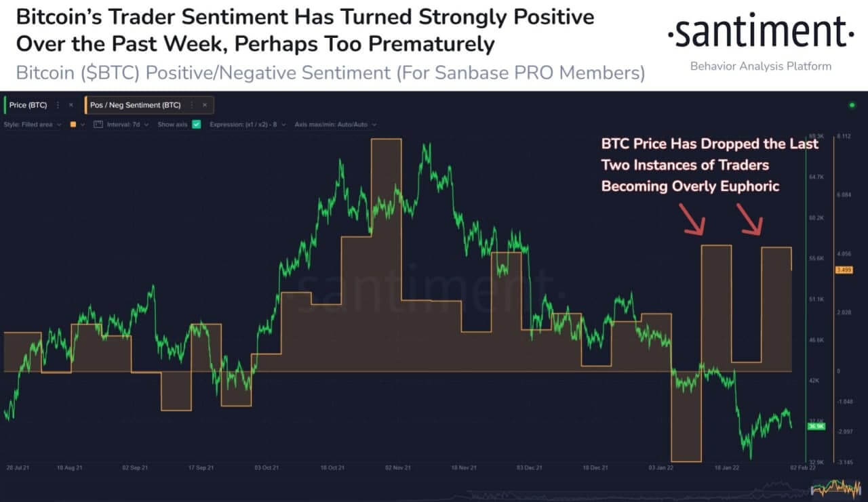
Task: Remove the Pos / Neg Sentiment metric
Action: pos(205,105)
